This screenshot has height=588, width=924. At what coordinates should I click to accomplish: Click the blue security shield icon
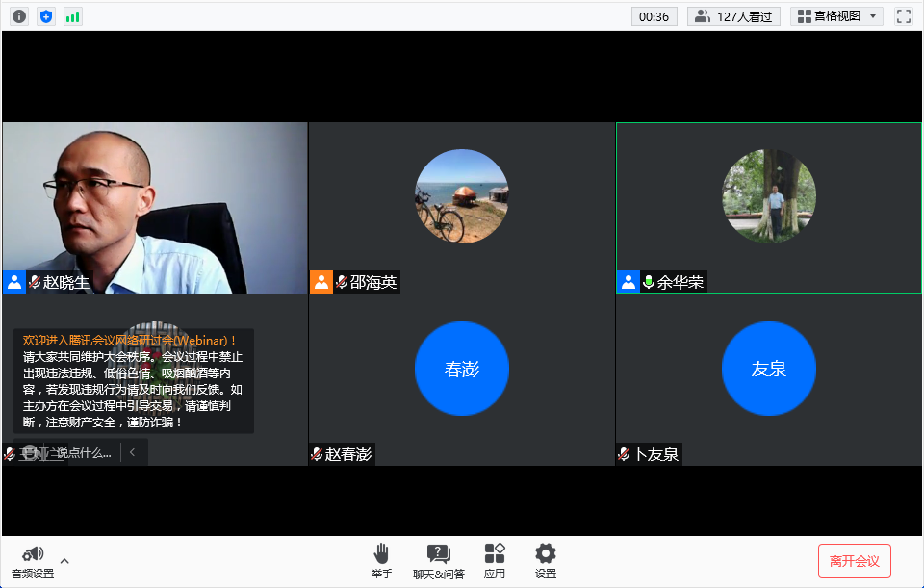coord(46,16)
